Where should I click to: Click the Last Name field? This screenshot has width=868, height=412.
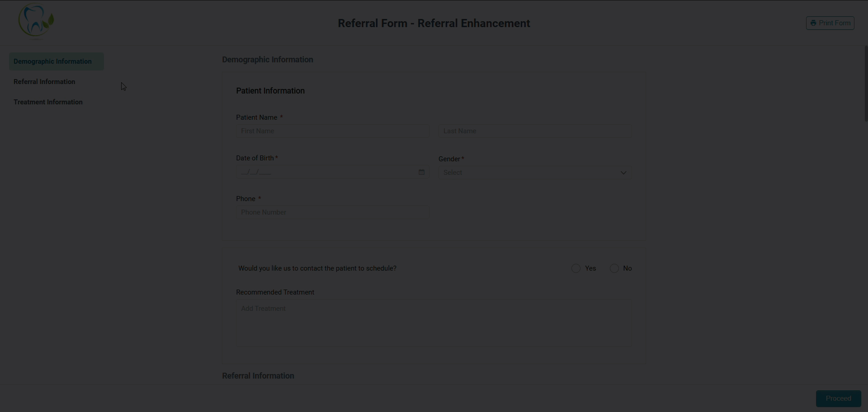pos(535,131)
